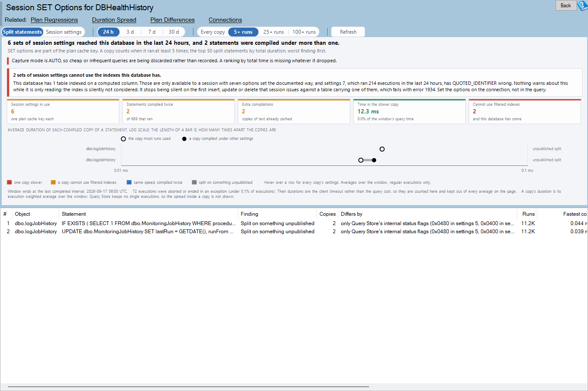Click the table's horizontal scrollbar
This screenshot has width=588, height=391.
click(188, 387)
